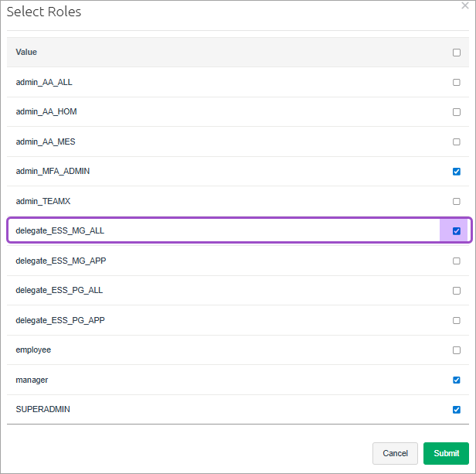Viewport: 476px width, 474px height.
Task: Uncheck the delegate_ESS_MG_ALL checkbox
Action: [457, 231]
